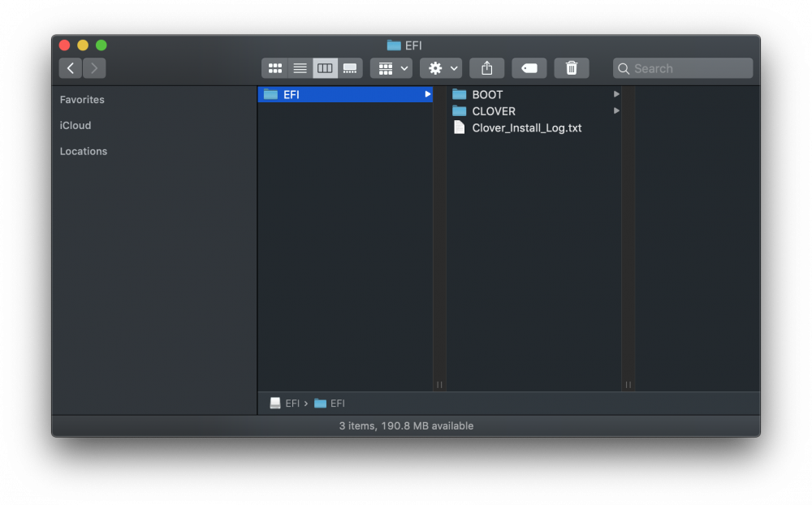Click the folder icon in the path bar
This screenshot has width=812, height=505.
click(x=321, y=404)
